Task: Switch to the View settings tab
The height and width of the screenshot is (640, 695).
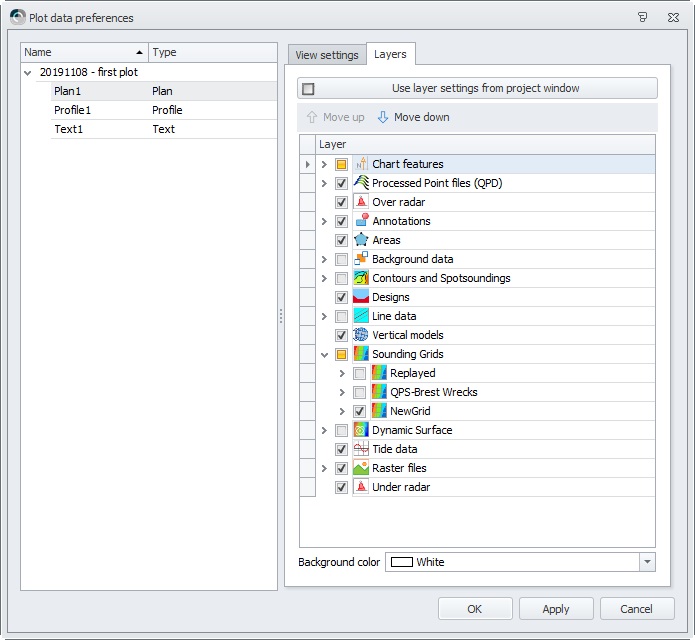Action: point(326,55)
